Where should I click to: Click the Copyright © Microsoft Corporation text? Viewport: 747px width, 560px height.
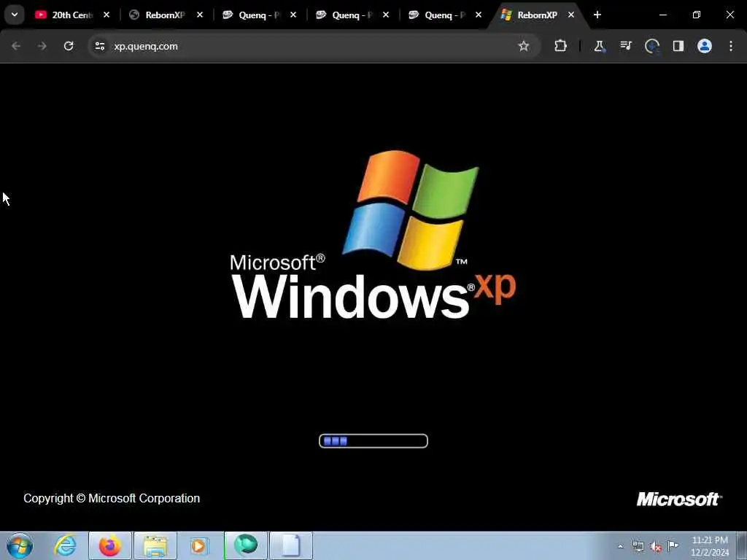click(112, 499)
